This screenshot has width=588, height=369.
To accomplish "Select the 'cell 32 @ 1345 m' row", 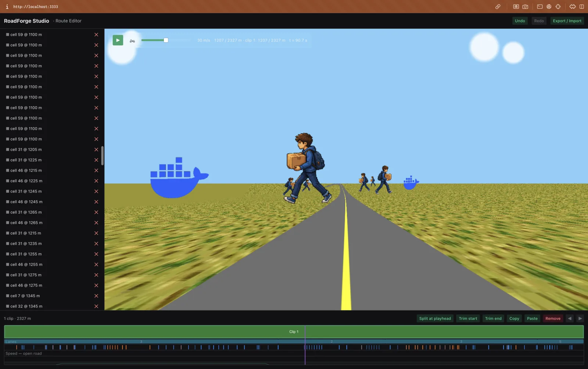I will coord(52,307).
